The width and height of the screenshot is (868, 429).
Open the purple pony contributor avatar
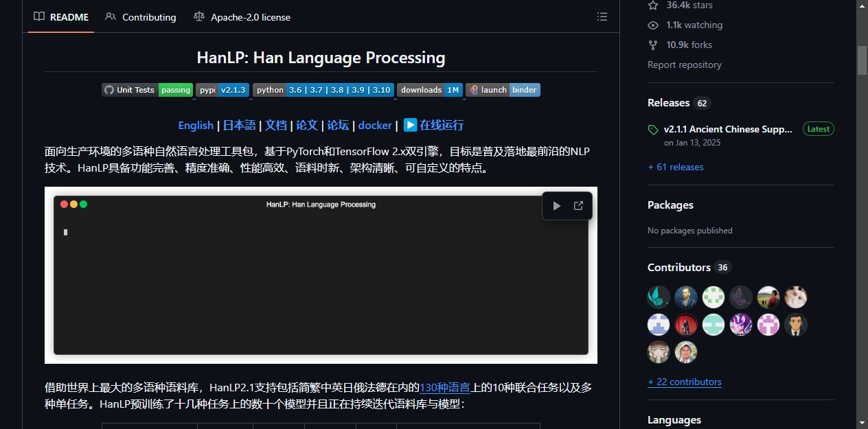(741, 325)
